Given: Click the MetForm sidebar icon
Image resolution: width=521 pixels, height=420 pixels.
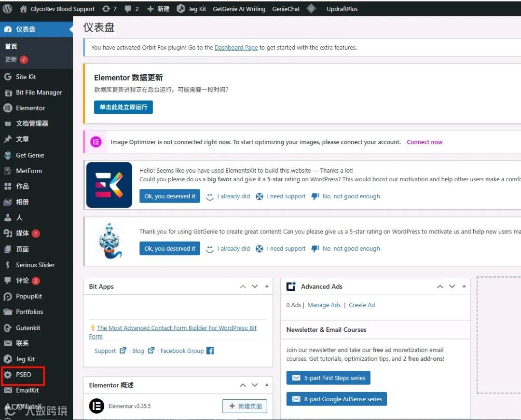Looking at the screenshot, I should click(x=8, y=171).
